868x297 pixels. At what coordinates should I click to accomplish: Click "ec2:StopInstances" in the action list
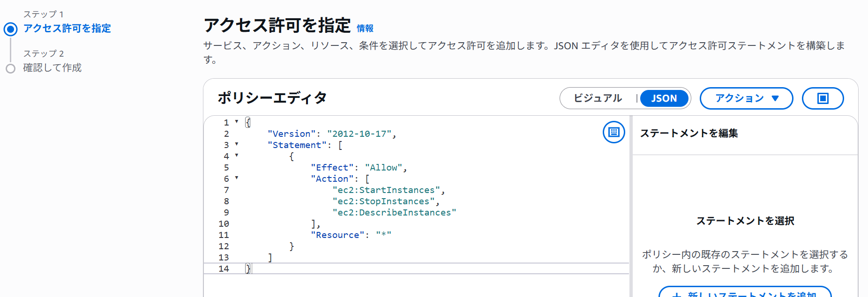tap(383, 201)
